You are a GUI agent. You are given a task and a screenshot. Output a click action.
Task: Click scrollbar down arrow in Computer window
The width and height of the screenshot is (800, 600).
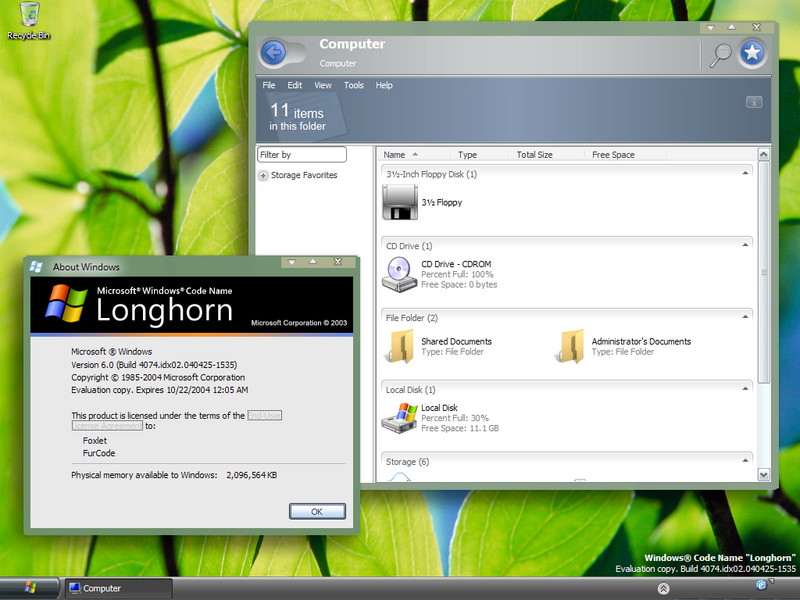pos(763,474)
